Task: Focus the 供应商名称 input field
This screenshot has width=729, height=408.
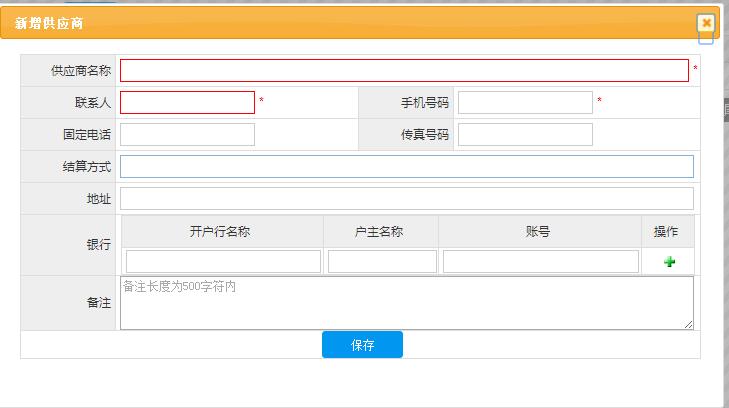Action: click(404, 70)
